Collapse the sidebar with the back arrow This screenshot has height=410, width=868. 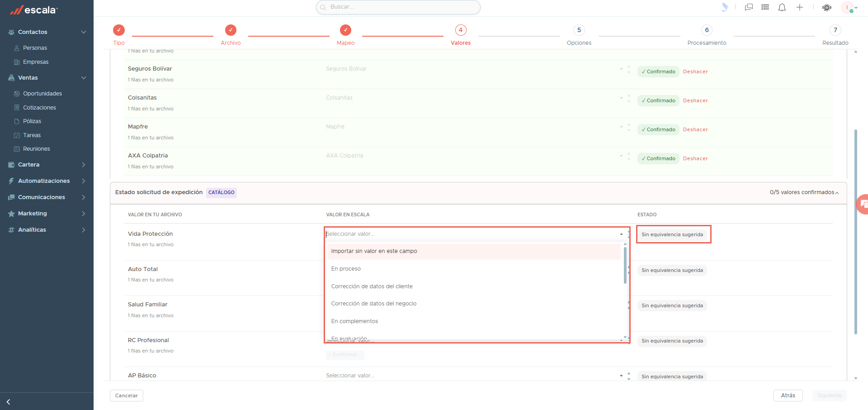8,402
